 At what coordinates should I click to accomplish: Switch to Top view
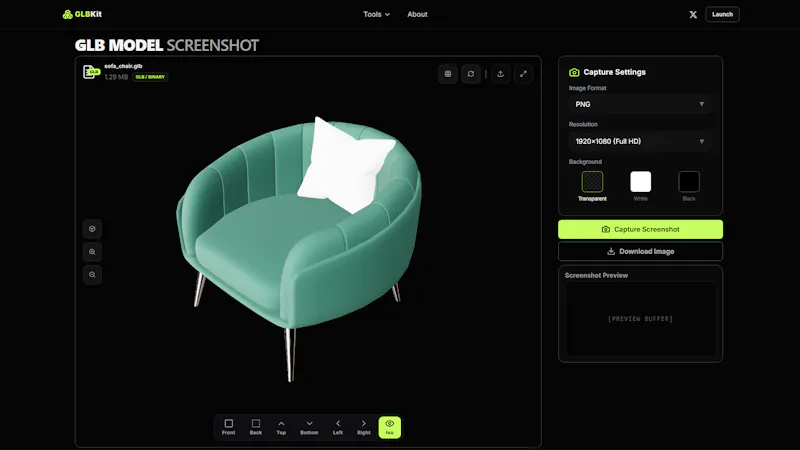tap(281, 427)
